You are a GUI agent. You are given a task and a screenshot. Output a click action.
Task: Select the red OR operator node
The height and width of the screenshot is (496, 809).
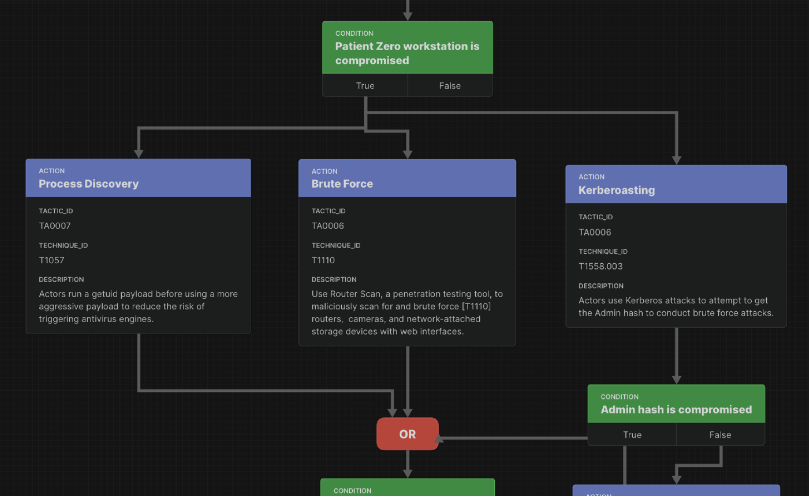407,434
